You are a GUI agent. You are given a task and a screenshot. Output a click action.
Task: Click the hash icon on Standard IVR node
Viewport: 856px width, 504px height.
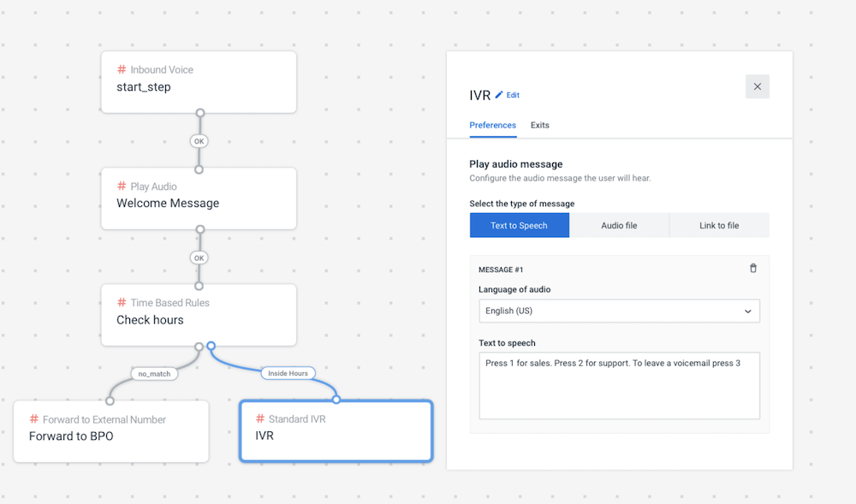point(260,418)
